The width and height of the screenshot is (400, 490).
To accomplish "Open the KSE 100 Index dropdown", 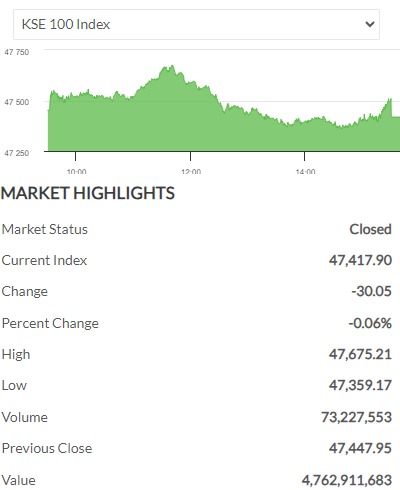I will pos(196,24).
